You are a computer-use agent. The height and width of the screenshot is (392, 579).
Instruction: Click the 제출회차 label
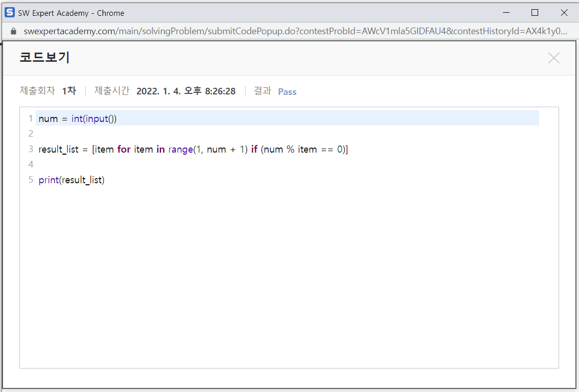click(37, 90)
